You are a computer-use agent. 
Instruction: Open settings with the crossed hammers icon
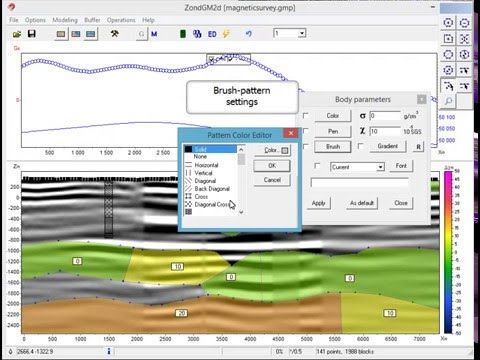[x=114, y=34]
